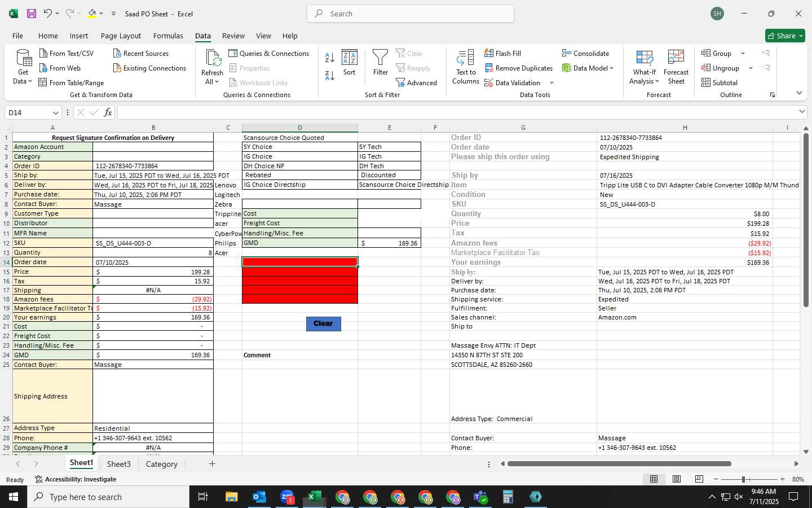Screen dimensions: 812x508
Task: Select From Table/Range
Action: [71, 82]
